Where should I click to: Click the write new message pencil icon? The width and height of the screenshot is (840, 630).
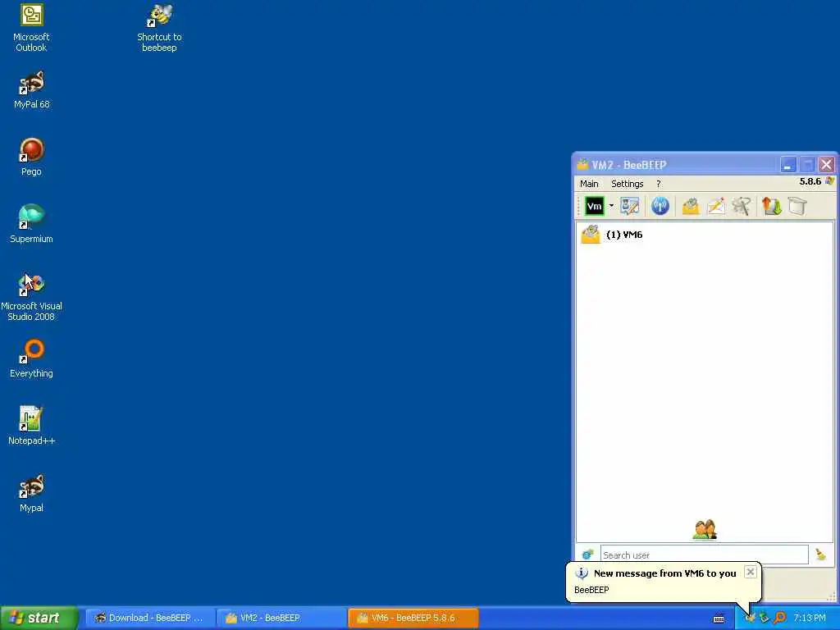pyautogui.click(x=715, y=206)
